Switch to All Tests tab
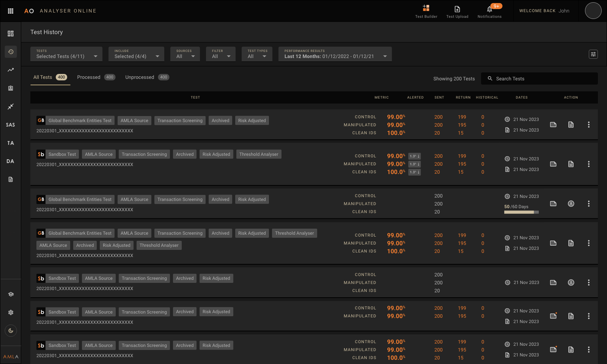Screen dimensions: 607x364 click(x=50, y=77)
